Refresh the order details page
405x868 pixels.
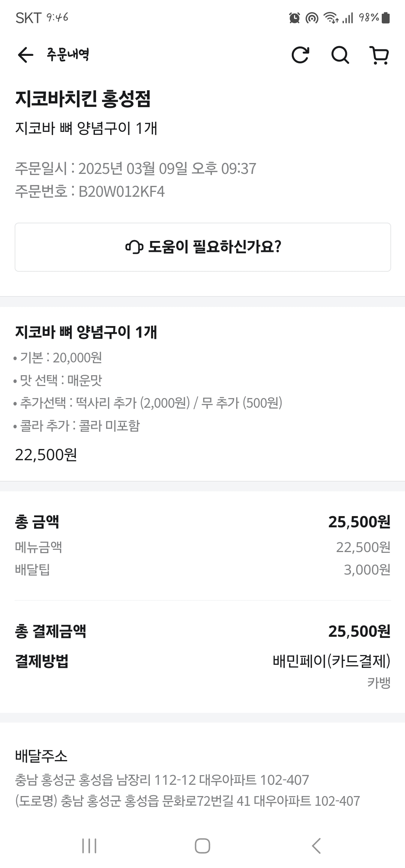[x=300, y=55]
